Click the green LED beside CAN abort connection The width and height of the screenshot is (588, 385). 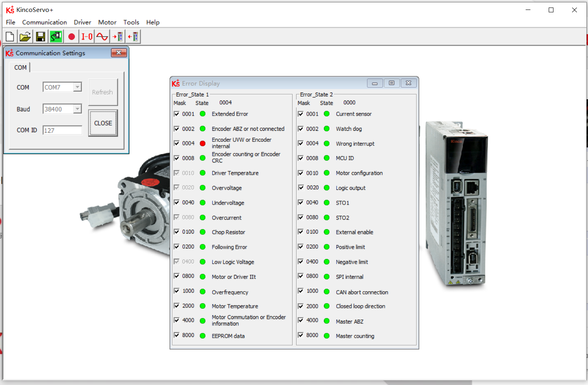(327, 292)
